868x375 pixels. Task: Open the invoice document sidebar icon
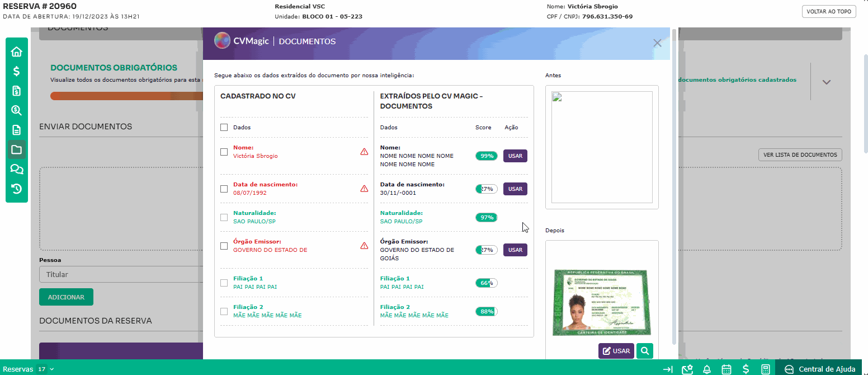click(17, 91)
